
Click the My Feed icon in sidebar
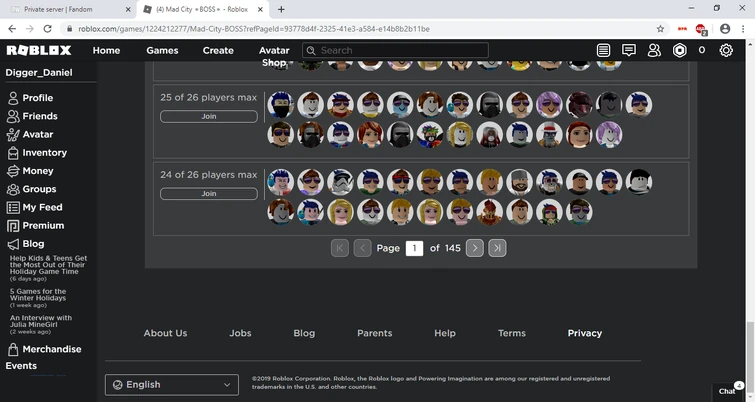click(13, 207)
